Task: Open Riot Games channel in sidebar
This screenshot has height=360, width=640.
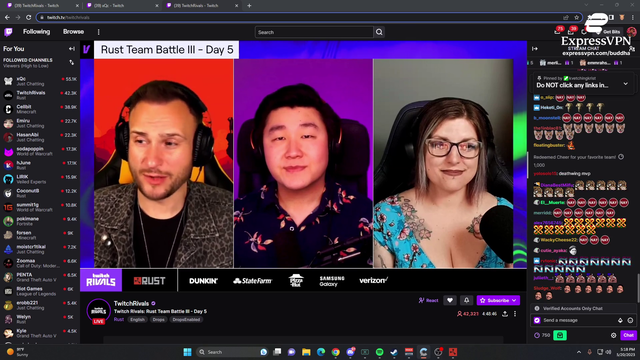Action: 40,291
